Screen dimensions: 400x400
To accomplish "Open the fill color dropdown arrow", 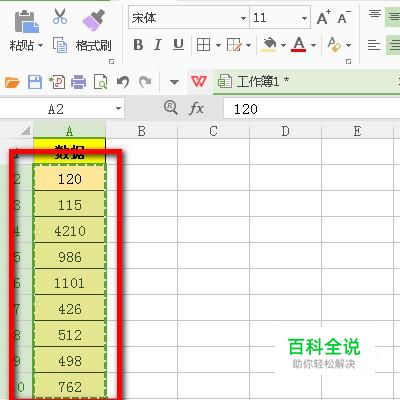I will (283, 45).
